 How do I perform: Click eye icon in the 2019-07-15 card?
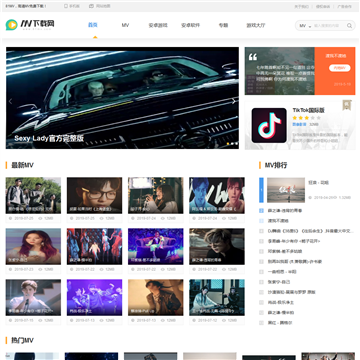(40, 320)
